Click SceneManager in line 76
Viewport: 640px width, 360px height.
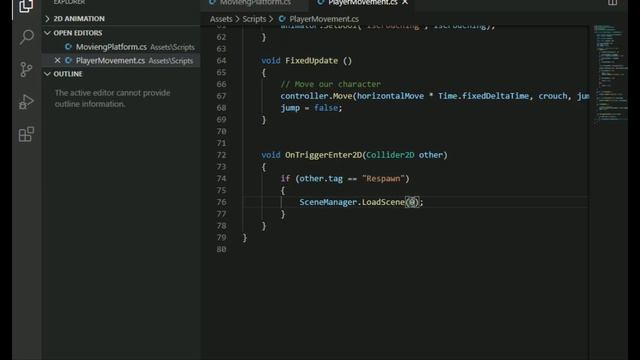328,202
